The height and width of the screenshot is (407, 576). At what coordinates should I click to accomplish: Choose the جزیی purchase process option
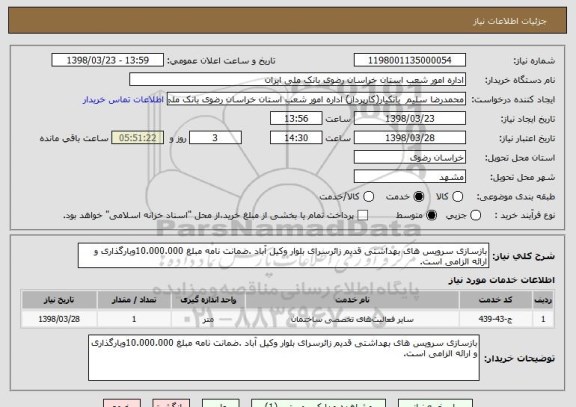click(x=475, y=216)
